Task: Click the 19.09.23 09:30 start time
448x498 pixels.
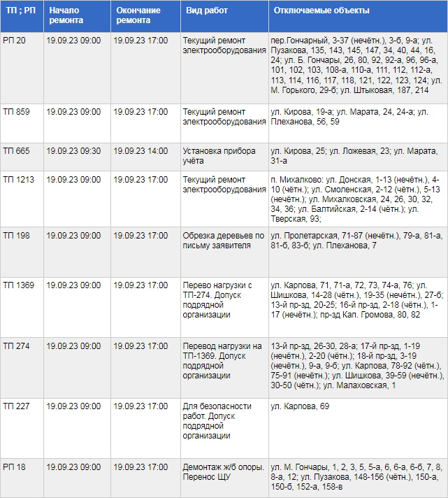Action: tap(73, 150)
